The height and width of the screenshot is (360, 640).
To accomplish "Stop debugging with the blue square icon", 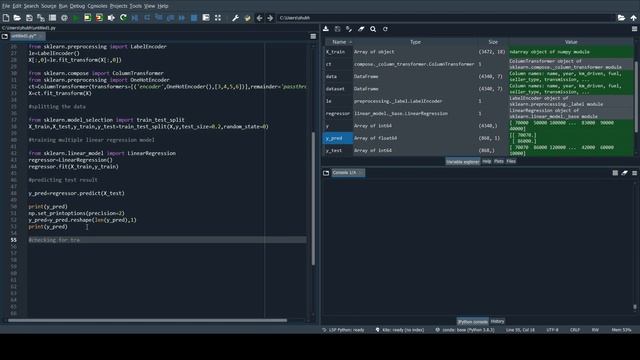I will pos(194,18).
